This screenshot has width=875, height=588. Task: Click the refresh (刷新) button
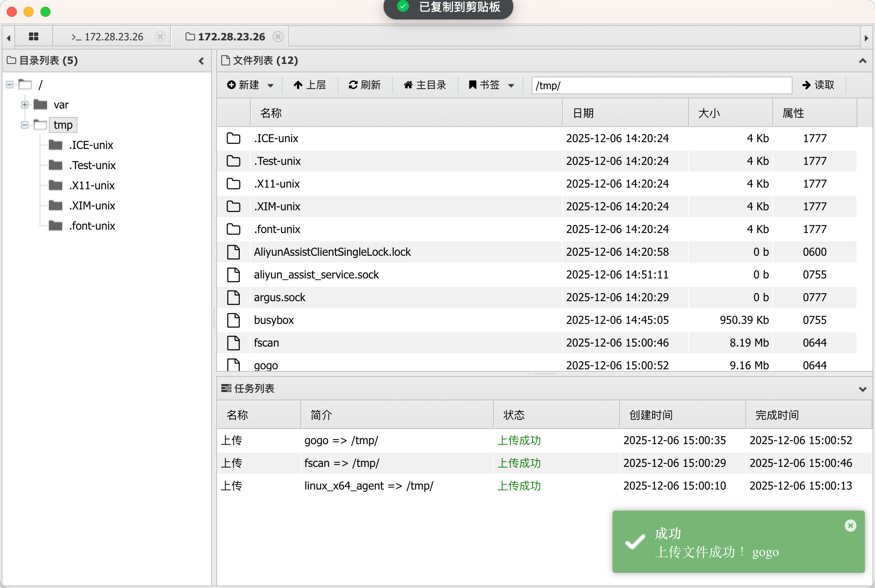click(365, 85)
